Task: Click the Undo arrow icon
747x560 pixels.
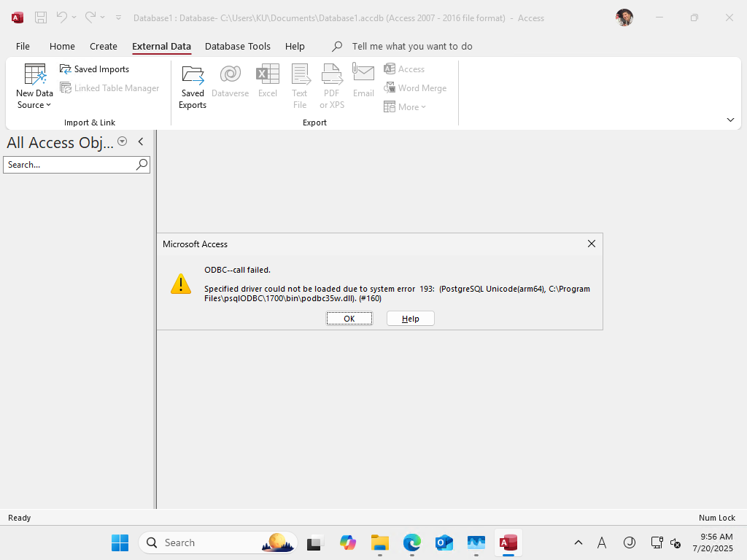Action: pos(62,17)
